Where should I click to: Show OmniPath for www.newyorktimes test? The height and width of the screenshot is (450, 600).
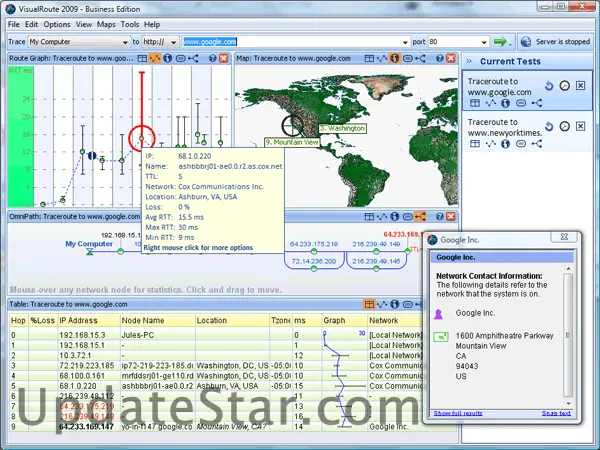point(537,143)
